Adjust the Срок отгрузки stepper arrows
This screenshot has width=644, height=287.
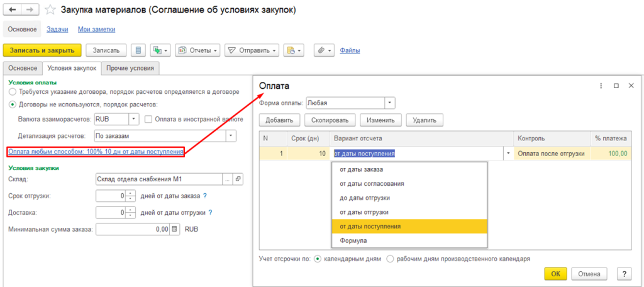131,196
